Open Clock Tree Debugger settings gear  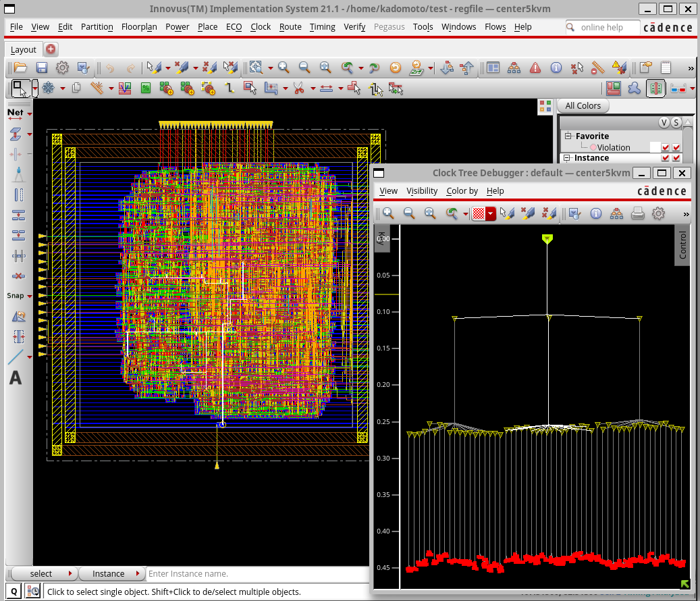click(x=658, y=213)
